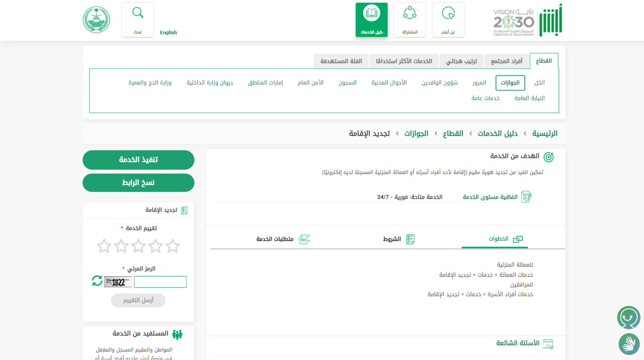The image size is (644, 360).
Task: Click copy link (نسخ الرابط) button
Action: [138, 183]
